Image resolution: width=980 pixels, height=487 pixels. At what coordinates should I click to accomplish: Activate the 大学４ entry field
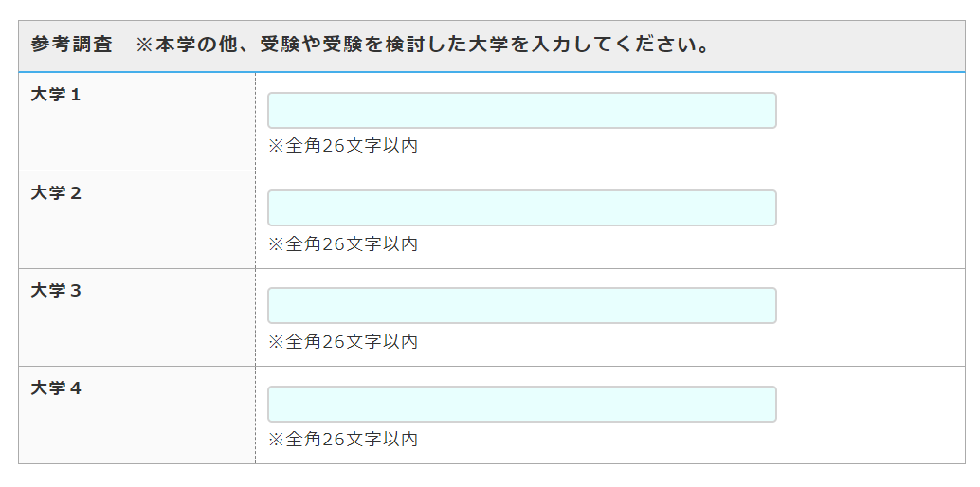pos(521,404)
